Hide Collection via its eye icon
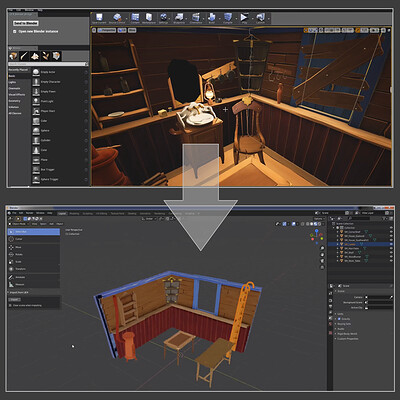 [391, 228]
